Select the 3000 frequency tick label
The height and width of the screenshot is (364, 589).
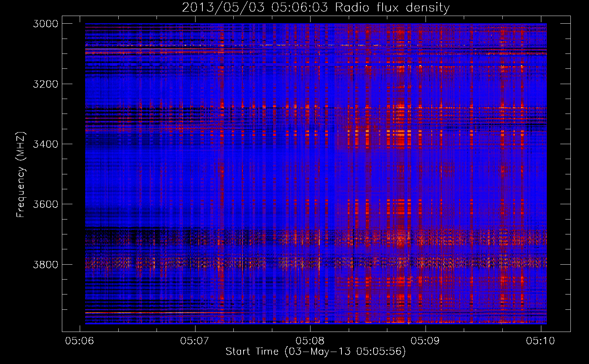pyautogui.click(x=46, y=24)
